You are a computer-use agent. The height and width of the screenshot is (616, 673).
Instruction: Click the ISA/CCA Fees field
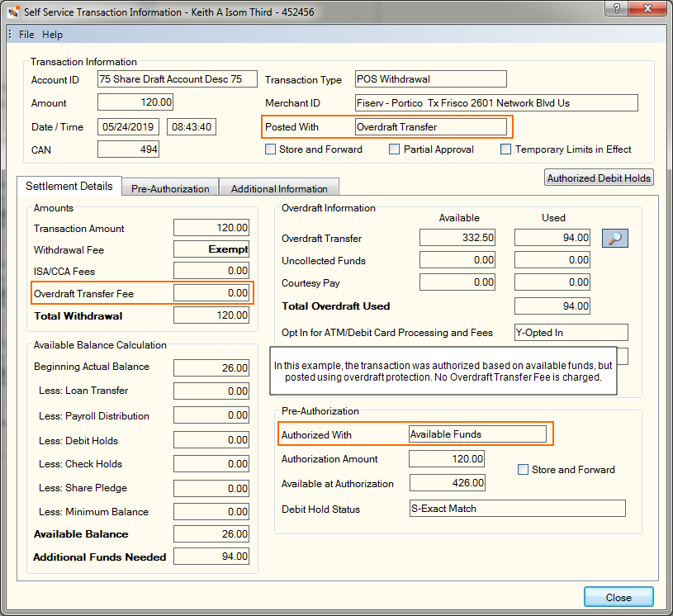(x=211, y=271)
